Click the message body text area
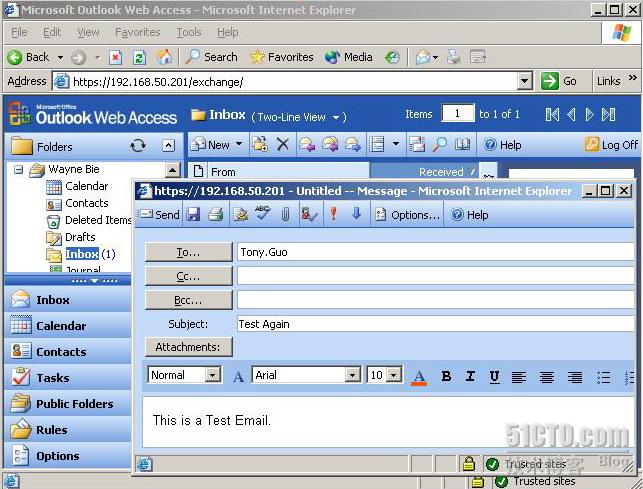The width and height of the screenshot is (643, 489). tap(388, 421)
